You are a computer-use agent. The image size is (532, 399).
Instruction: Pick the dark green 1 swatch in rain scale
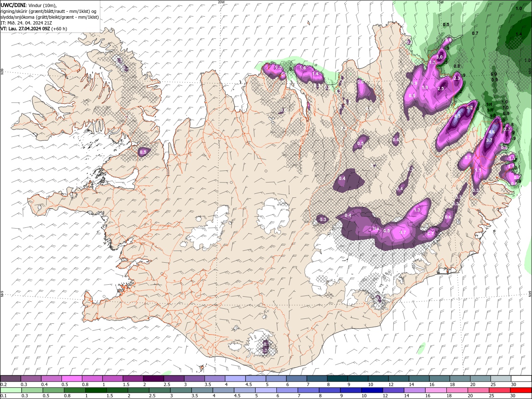[x=96, y=390]
